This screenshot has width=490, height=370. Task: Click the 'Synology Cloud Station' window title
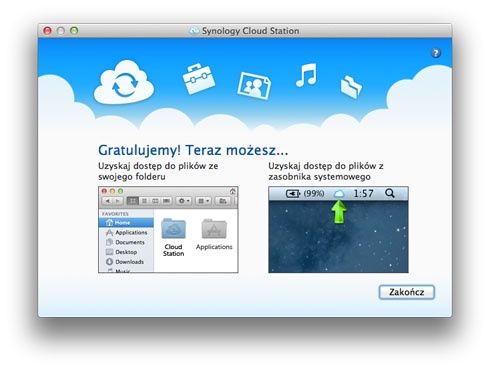[x=250, y=31]
